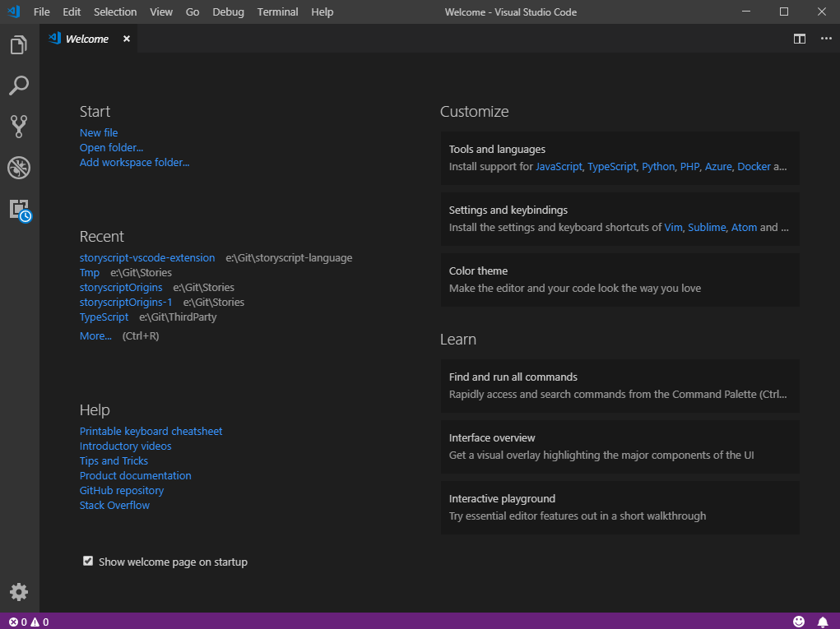The height and width of the screenshot is (629, 840).
Task: Click the split editor icon
Action: (800, 39)
